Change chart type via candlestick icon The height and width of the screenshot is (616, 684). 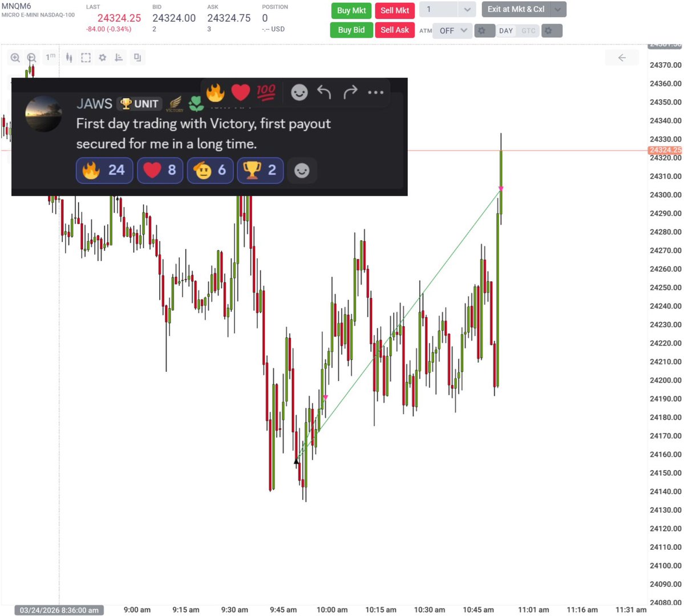[x=69, y=58]
